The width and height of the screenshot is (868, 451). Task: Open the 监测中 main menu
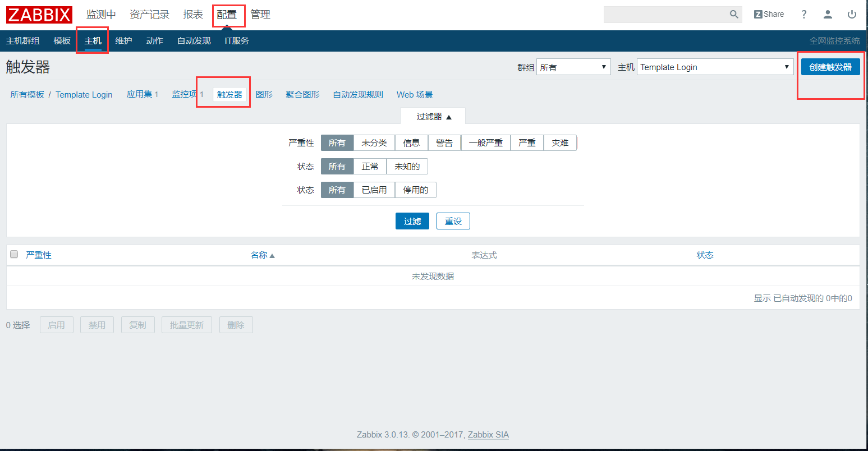click(x=101, y=15)
